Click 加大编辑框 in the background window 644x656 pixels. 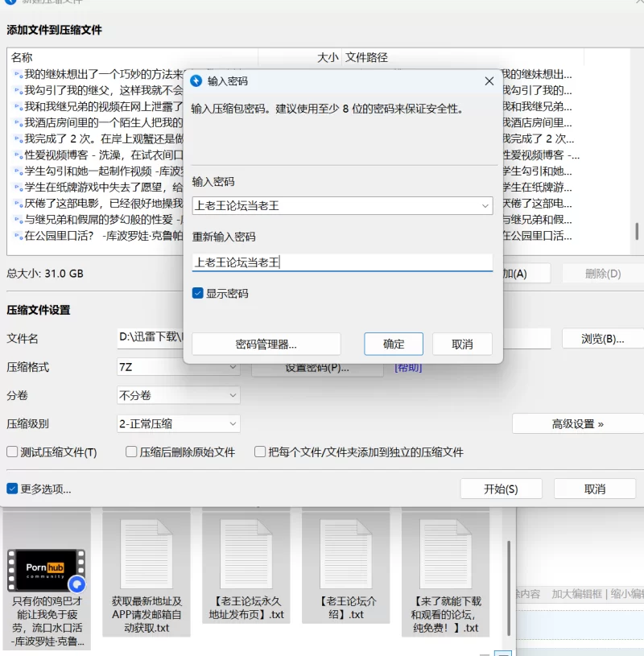point(576,594)
